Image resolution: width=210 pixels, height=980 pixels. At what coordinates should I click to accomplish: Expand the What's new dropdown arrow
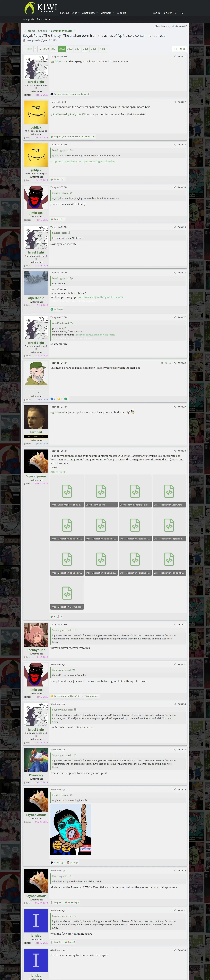(97, 13)
